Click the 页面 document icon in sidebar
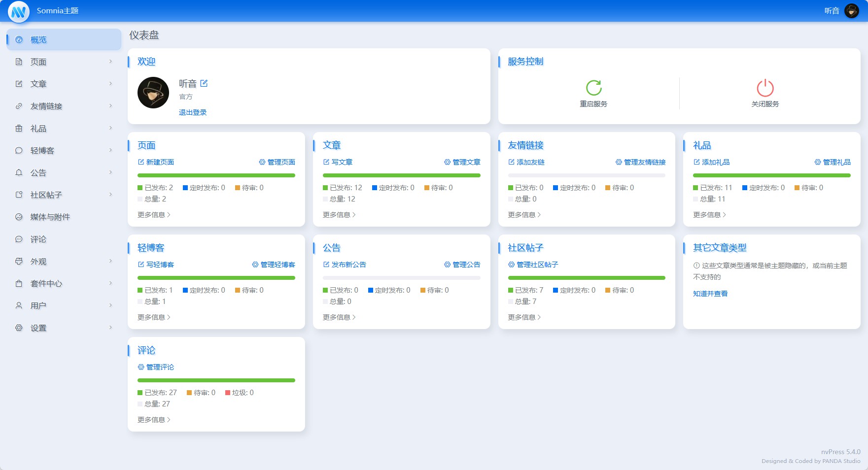 [x=19, y=62]
